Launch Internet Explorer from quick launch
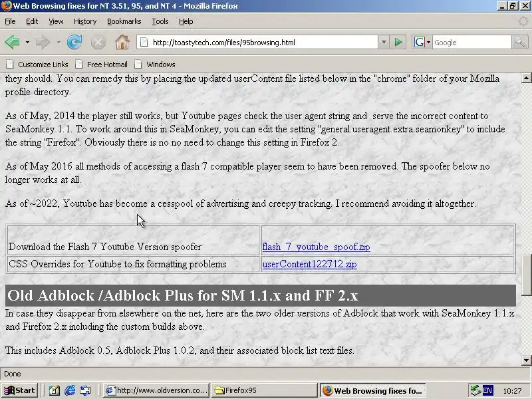Screen dimensions: 532x399 point(70,391)
